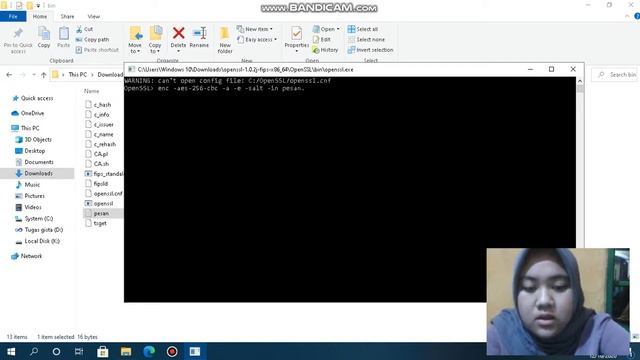Select the openssl.cnf file

pyautogui.click(x=104, y=193)
